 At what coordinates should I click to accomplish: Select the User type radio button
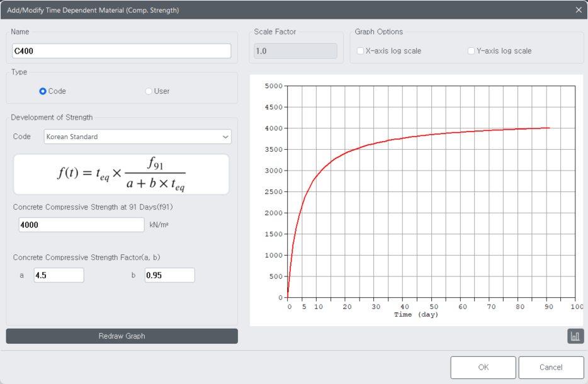(x=148, y=91)
